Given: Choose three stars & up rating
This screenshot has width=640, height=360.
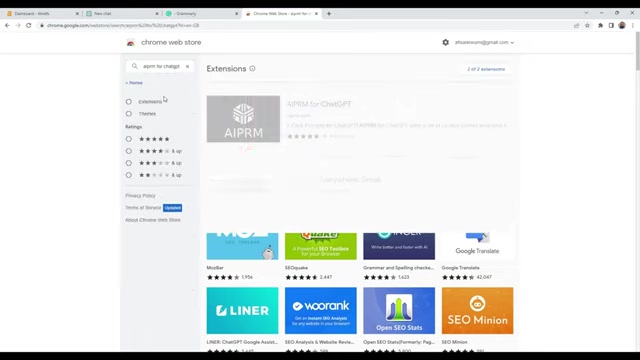Looking at the screenshot, I should 129,163.
